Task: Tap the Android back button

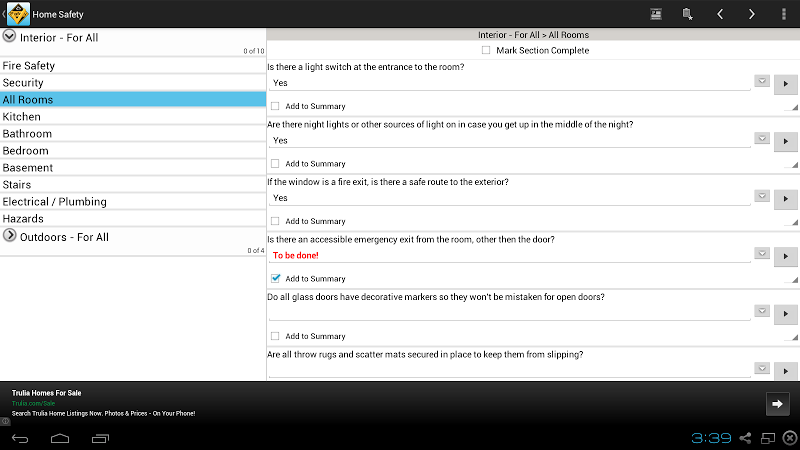Action: 20,438
